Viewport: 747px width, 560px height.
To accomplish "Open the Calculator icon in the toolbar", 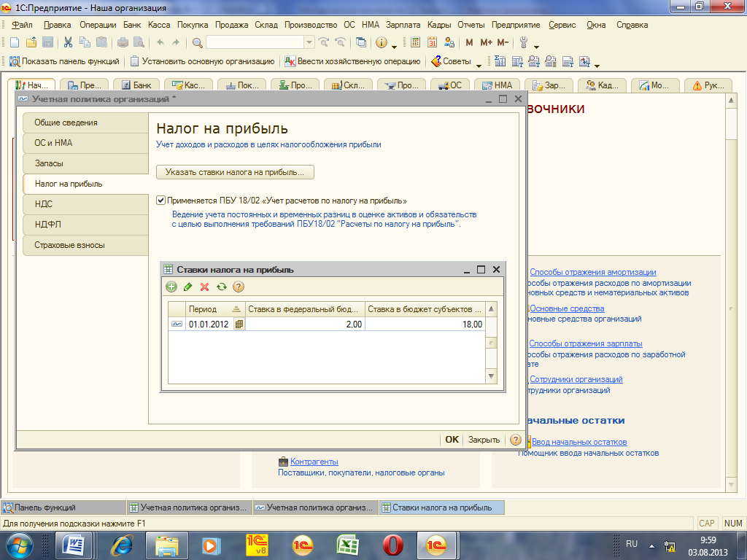I will (415, 42).
